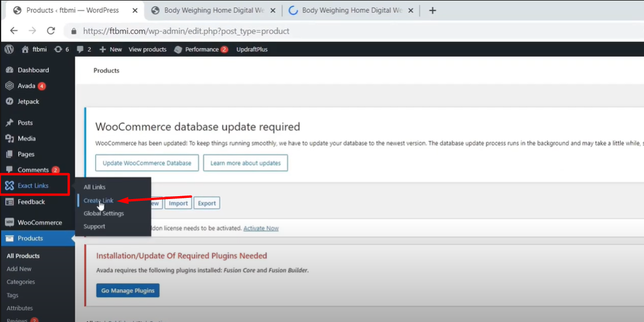Image resolution: width=644 pixels, height=322 pixels.
Task: Click the WooCommerce sidebar icon
Action: 10,222
